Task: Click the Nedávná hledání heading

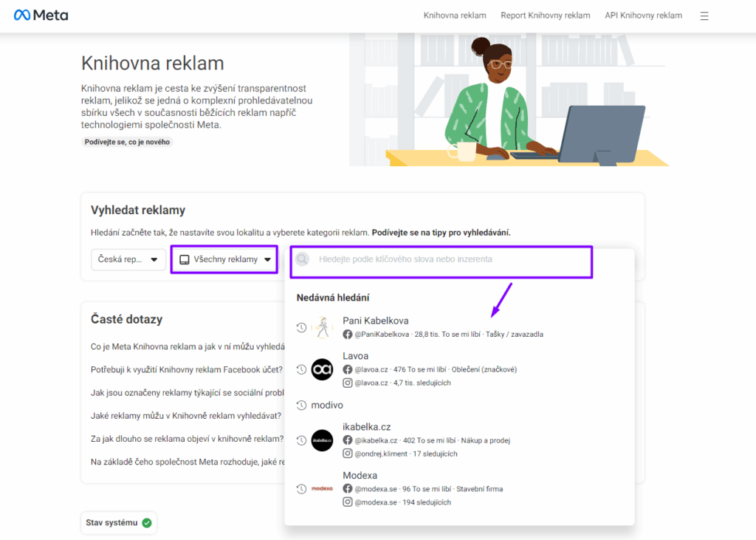Action: [333, 298]
